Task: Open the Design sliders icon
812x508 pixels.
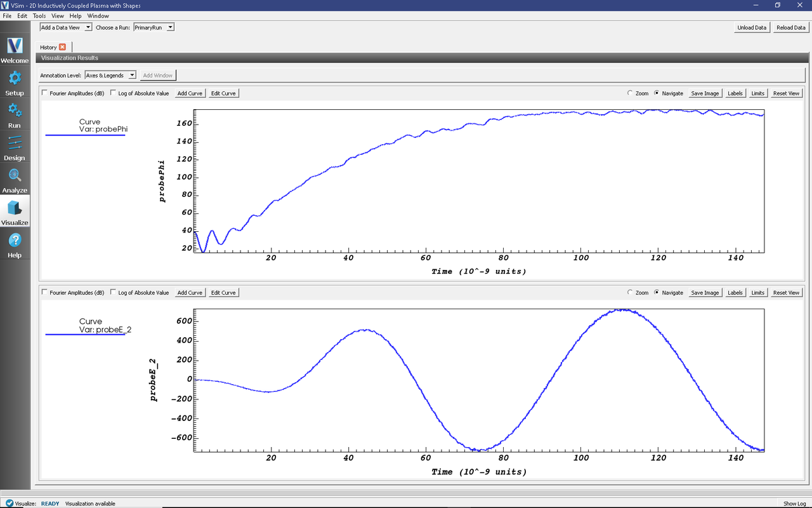Action: click(x=15, y=143)
